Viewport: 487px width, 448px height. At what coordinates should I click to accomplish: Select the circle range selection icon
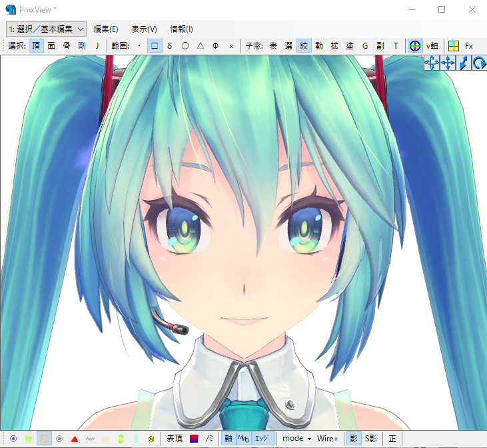pyautogui.click(x=185, y=46)
